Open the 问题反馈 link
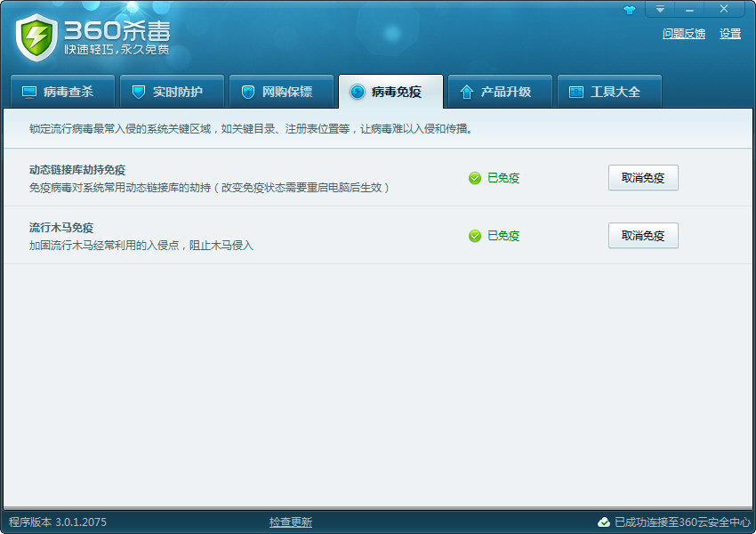Viewport: 756px width, 534px height. tap(684, 34)
